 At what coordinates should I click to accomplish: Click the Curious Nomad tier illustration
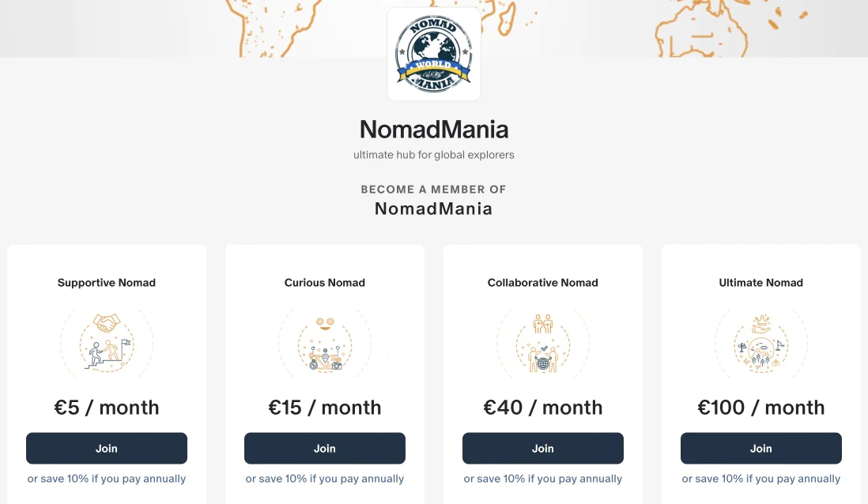pyautogui.click(x=325, y=344)
